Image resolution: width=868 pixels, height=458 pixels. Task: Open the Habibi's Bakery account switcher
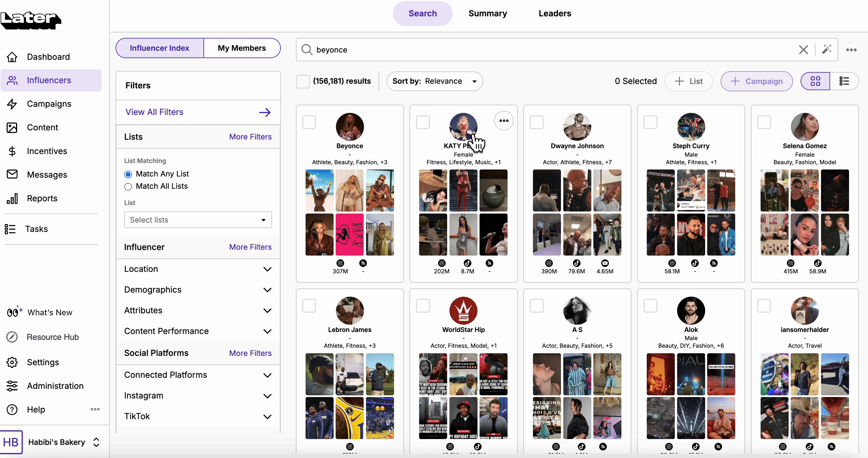55,442
